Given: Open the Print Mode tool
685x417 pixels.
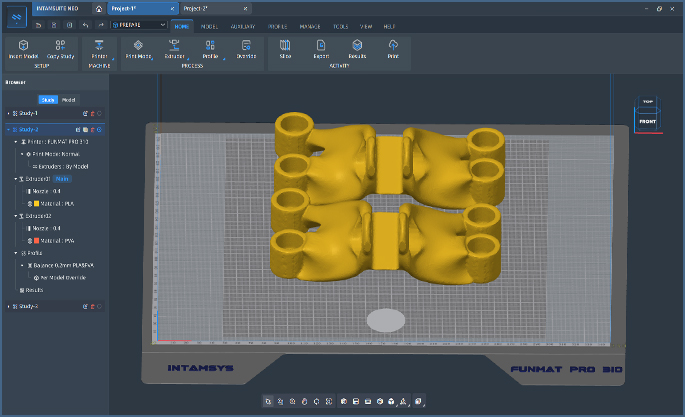Looking at the screenshot, I should pos(138,46).
